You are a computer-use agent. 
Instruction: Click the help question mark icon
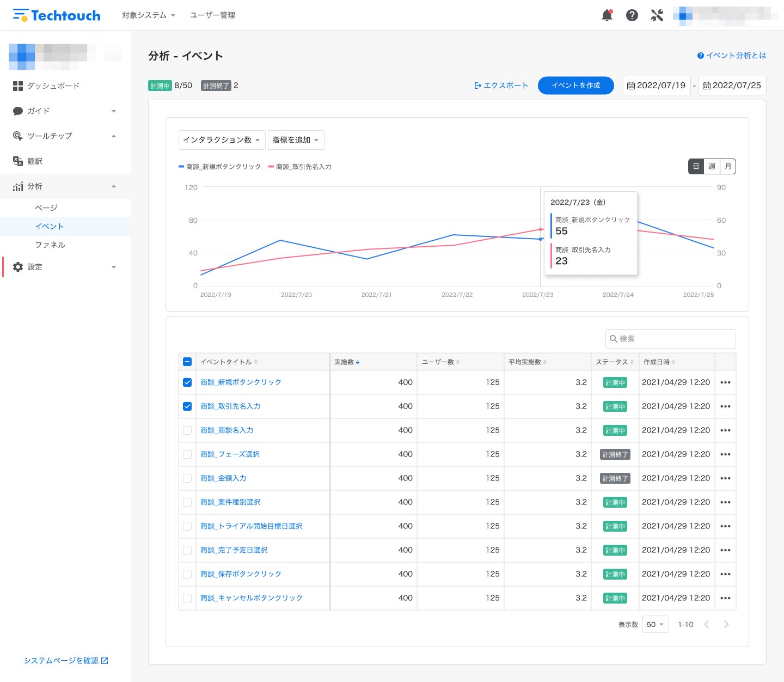pos(632,15)
